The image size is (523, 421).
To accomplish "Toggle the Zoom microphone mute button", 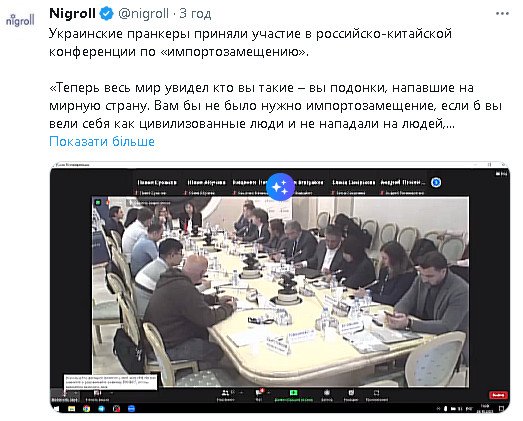I will [65, 393].
